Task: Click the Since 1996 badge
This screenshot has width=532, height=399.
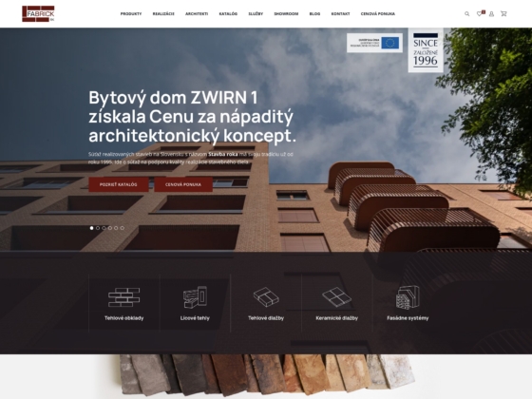Action: [426, 50]
